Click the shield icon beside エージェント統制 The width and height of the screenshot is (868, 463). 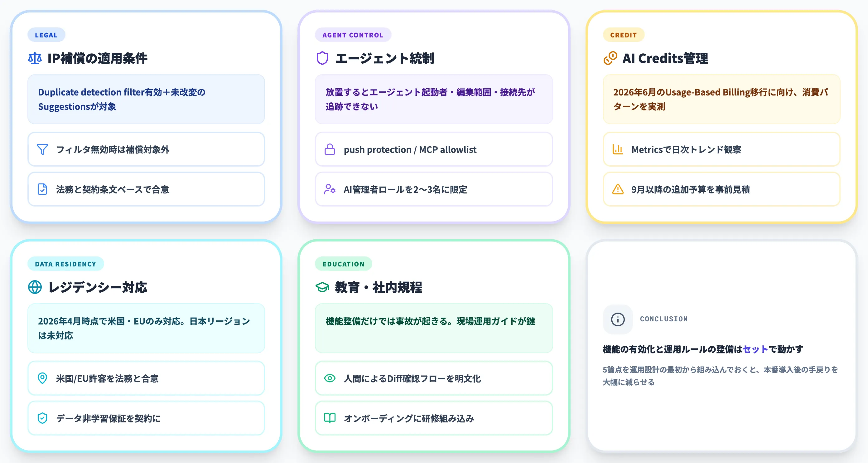(322, 58)
